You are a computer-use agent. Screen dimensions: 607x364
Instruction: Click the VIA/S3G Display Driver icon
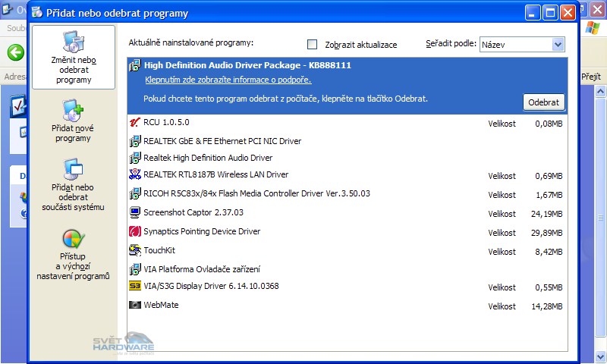click(135, 287)
